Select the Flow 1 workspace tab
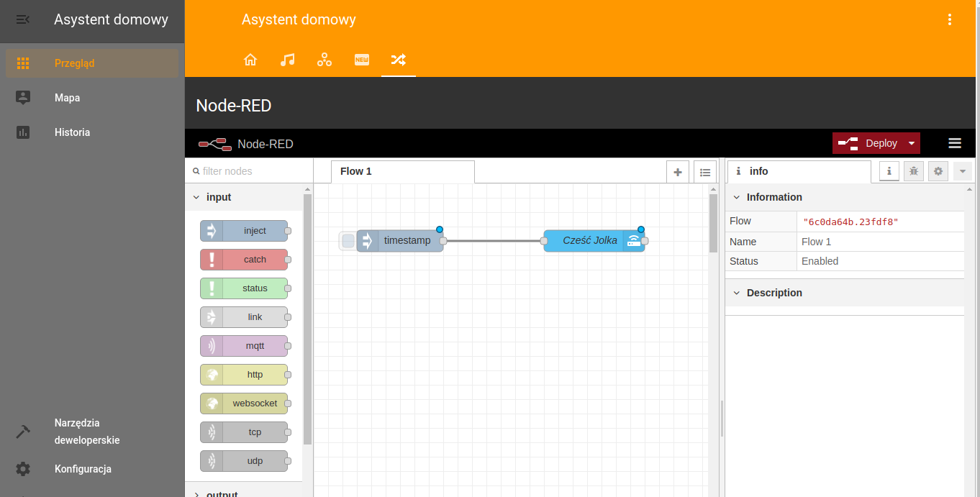980x497 pixels. pyautogui.click(x=403, y=171)
